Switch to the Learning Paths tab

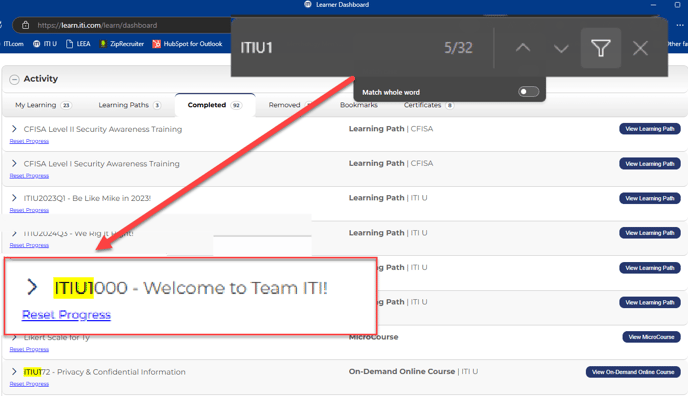pyautogui.click(x=129, y=105)
